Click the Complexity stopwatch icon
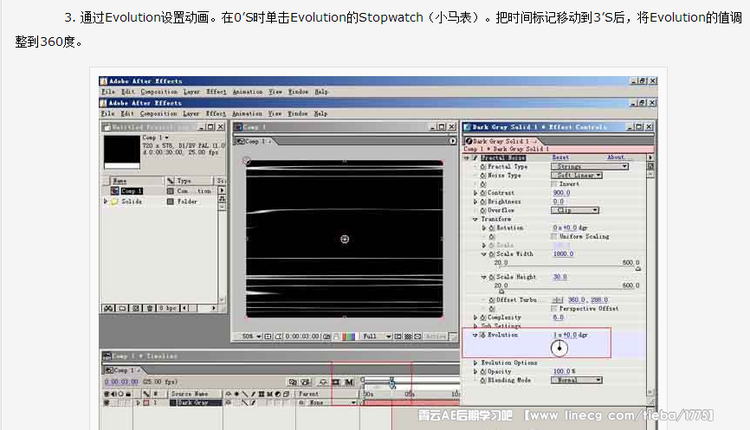The image size is (750, 430). click(483, 318)
